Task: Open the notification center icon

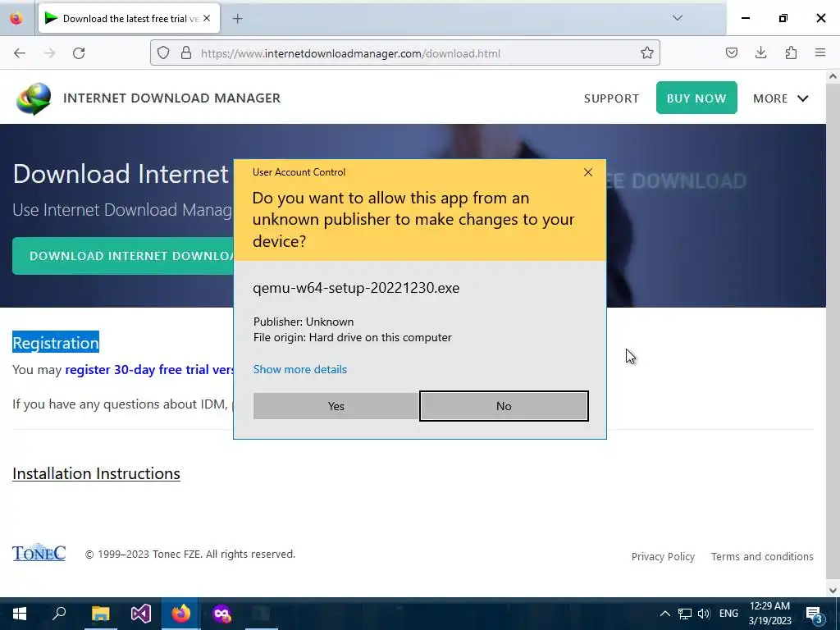Action: [815, 614]
